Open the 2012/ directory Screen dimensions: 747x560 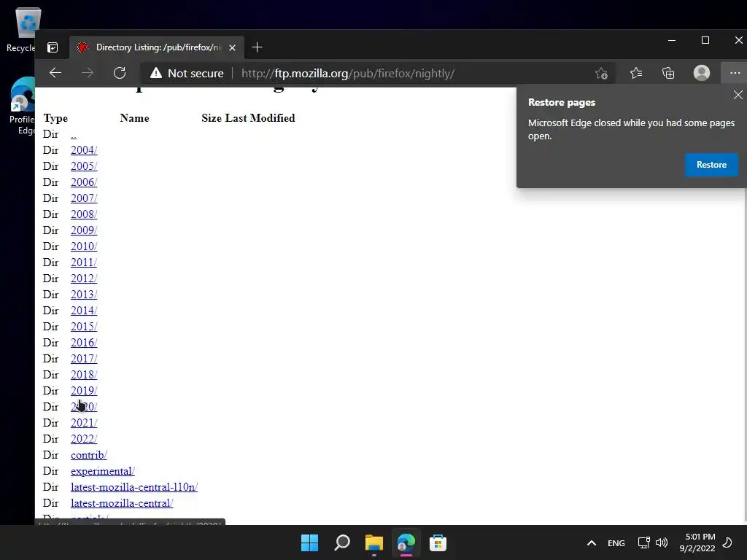point(84,279)
